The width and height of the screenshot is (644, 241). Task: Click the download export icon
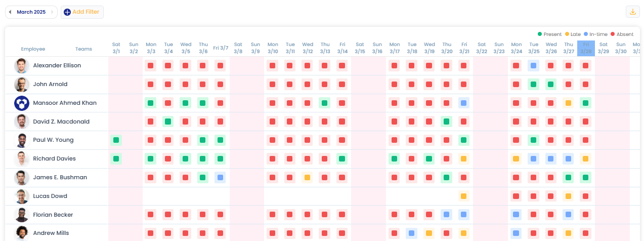pos(632,12)
